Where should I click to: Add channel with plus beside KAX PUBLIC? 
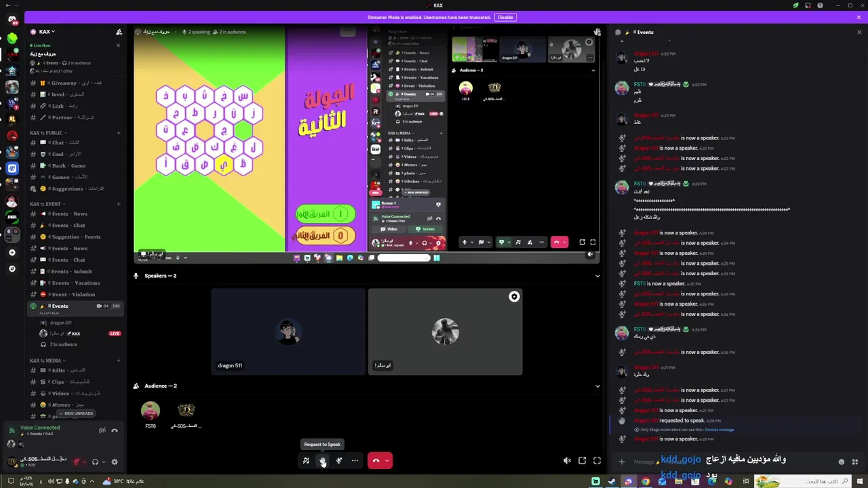pos(119,133)
